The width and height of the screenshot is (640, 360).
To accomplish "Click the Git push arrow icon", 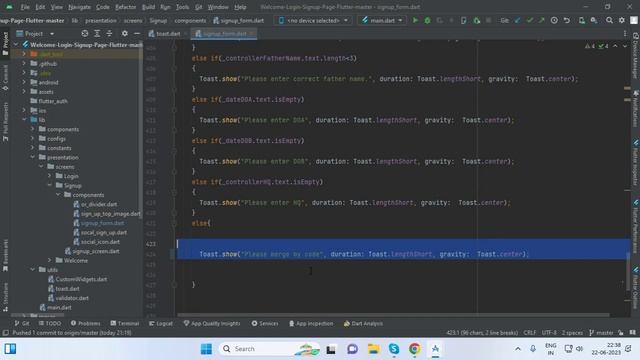I will pyautogui.click(x=542, y=20).
